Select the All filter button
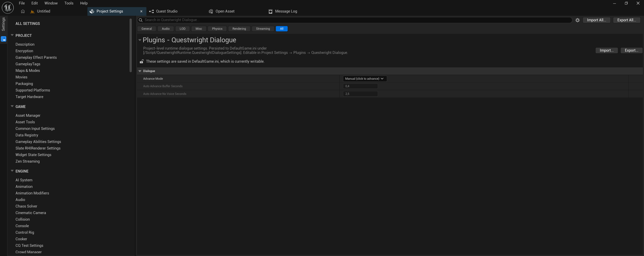 [282, 29]
